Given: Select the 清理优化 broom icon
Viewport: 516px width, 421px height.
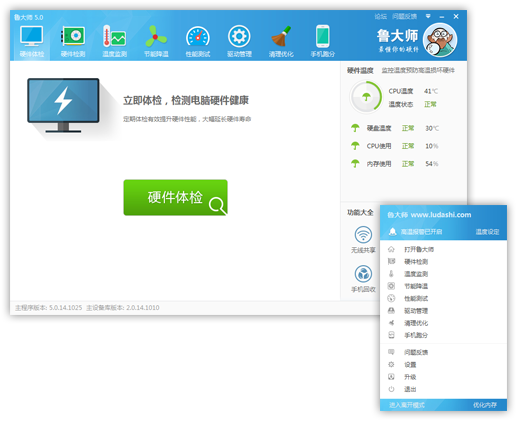Looking at the screenshot, I should click(x=281, y=36).
